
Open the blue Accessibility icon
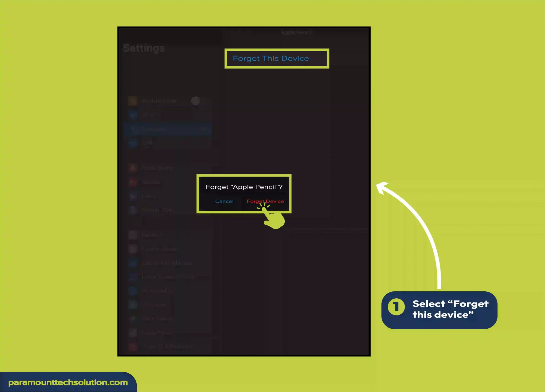[x=132, y=291]
